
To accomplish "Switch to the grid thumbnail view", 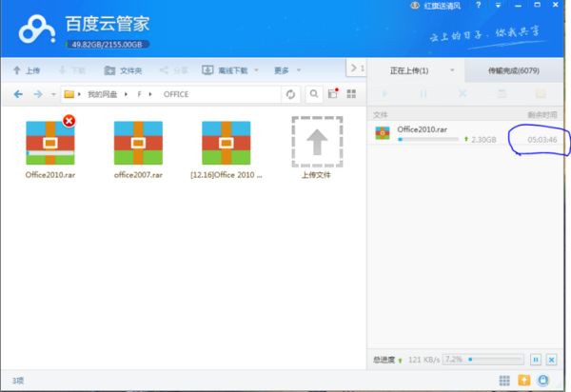I will [x=351, y=94].
